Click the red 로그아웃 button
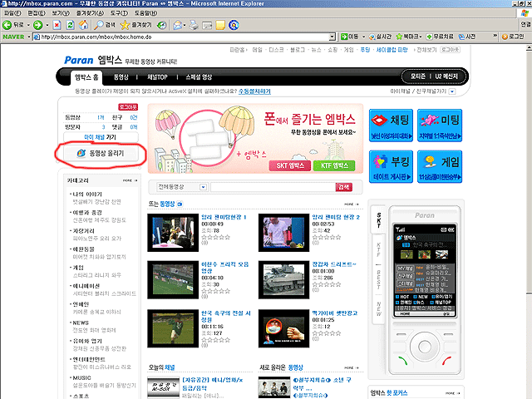The image size is (532, 399). click(128, 107)
